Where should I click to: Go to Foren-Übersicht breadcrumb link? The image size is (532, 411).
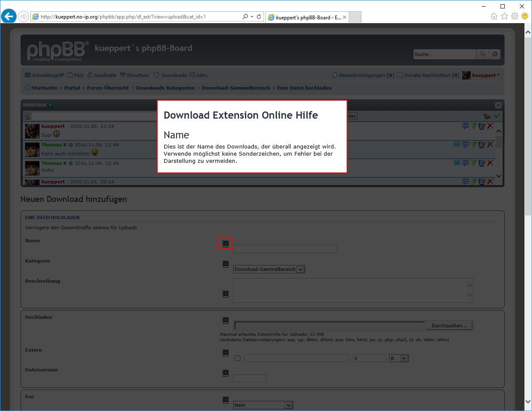pyautogui.click(x=108, y=88)
